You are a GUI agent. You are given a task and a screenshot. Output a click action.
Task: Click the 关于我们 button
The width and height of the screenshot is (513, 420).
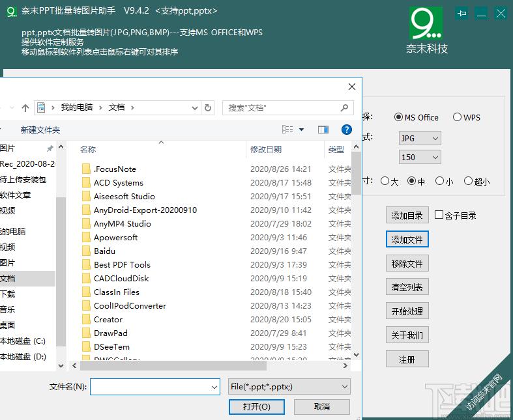pyautogui.click(x=407, y=335)
